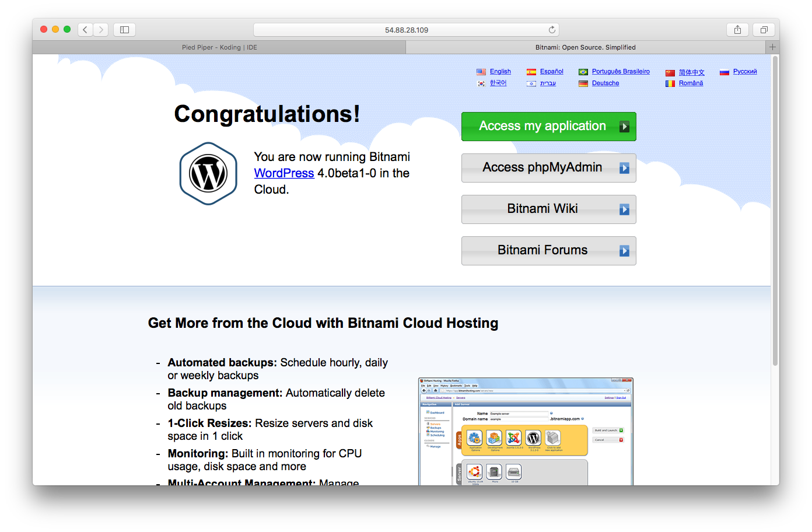The height and width of the screenshot is (532, 812).
Task: Click the Chinese flag icon
Action: point(670,72)
